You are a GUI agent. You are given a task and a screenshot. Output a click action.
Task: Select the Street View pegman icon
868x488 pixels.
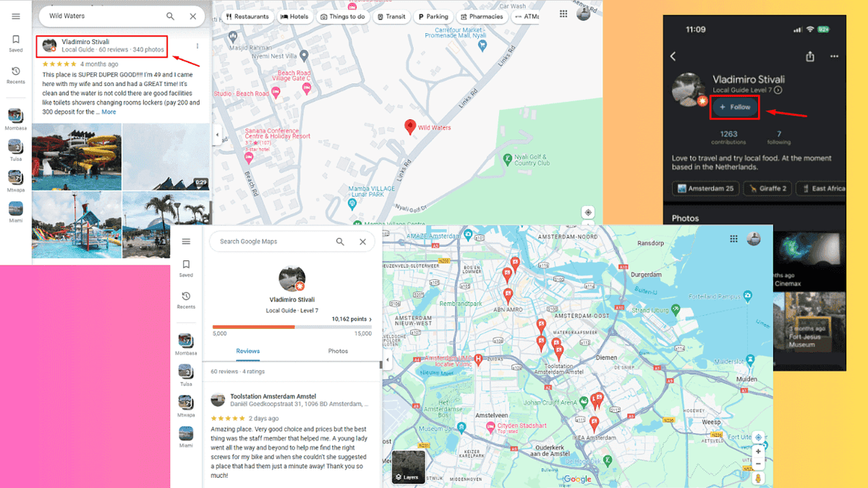[x=758, y=477]
